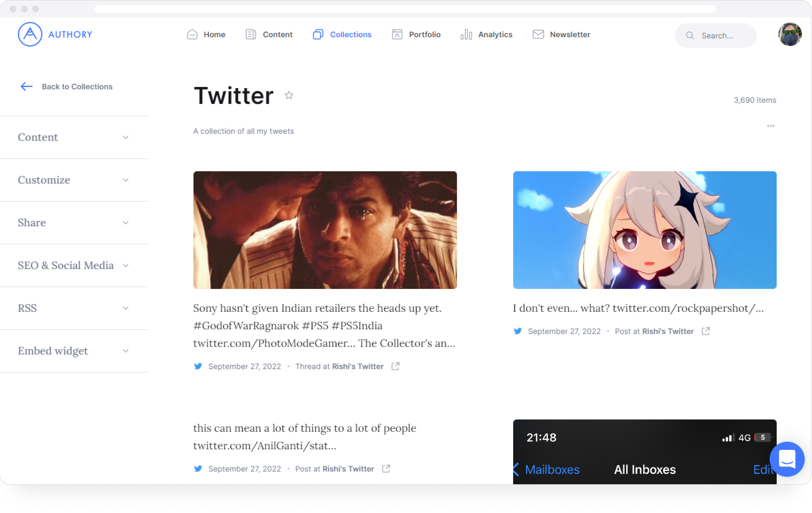Viewport: 812px width, 513px height.
Task: Click back arrow to Collections
Action: pyautogui.click(x=27, y=87)
